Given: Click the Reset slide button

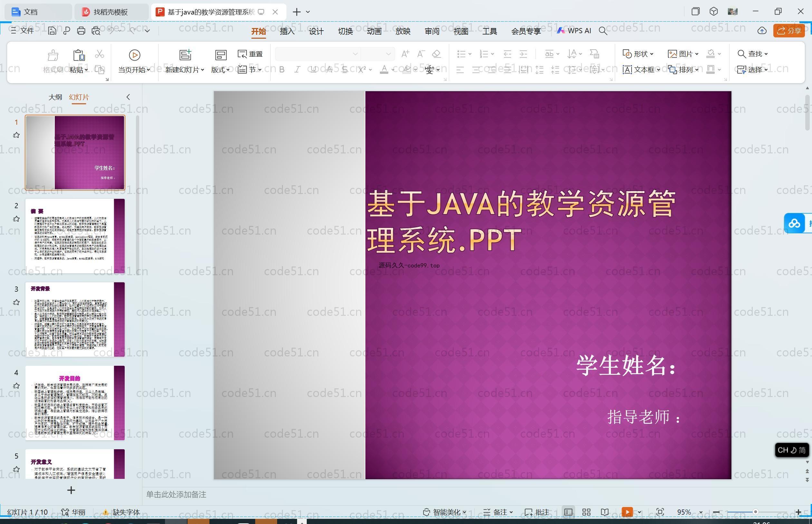Looking at the screenshot, I should [x=250, y=54].
